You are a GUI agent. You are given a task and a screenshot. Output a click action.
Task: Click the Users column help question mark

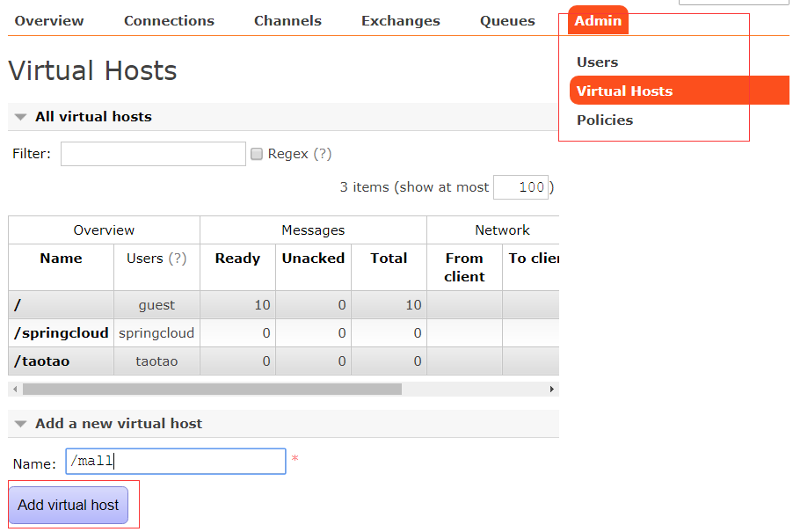point(178,259)
